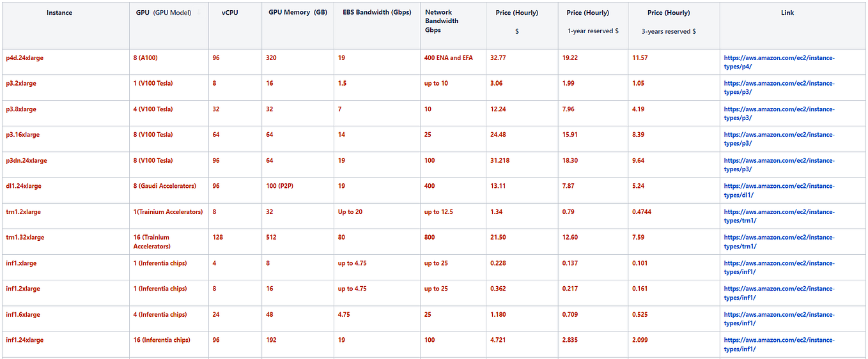Viewport: 868px width, 359px height.
Task: Open the p4 instance-types link
Action: [x=779, y=62]
